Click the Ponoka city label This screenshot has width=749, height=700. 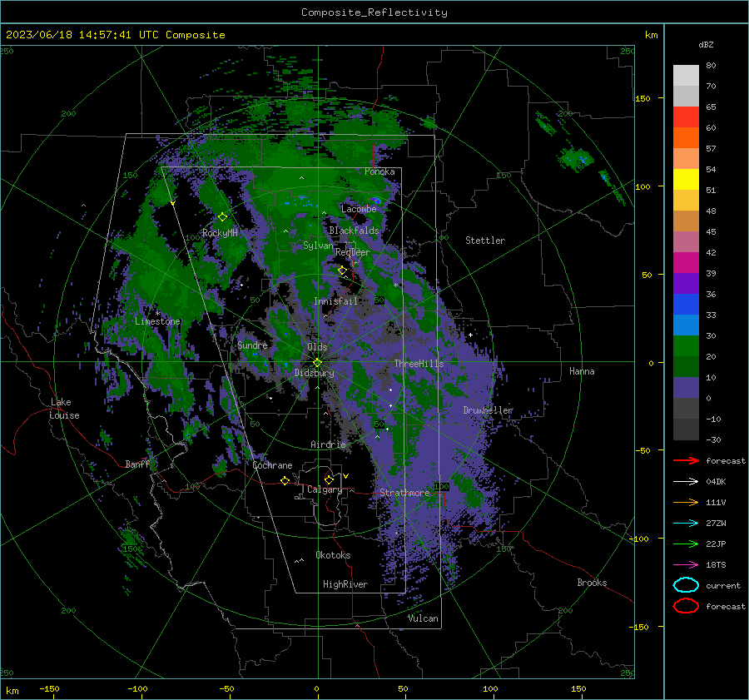click(x=379, y=171)
